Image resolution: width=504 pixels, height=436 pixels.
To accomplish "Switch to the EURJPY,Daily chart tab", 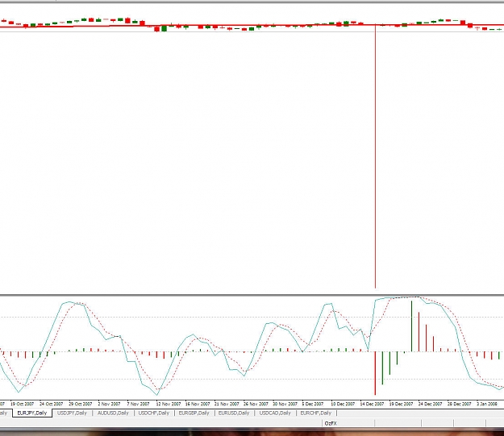I will (32, 413).
